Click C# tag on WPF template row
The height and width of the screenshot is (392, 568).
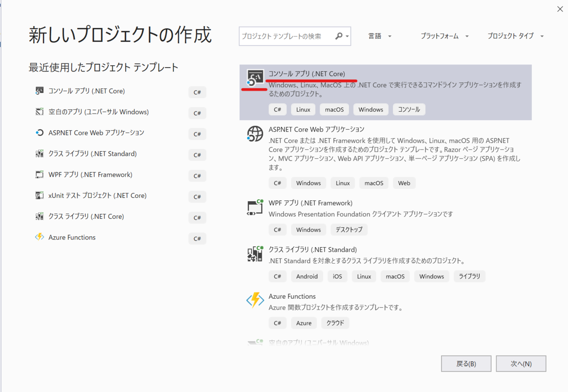coord(277,230)
